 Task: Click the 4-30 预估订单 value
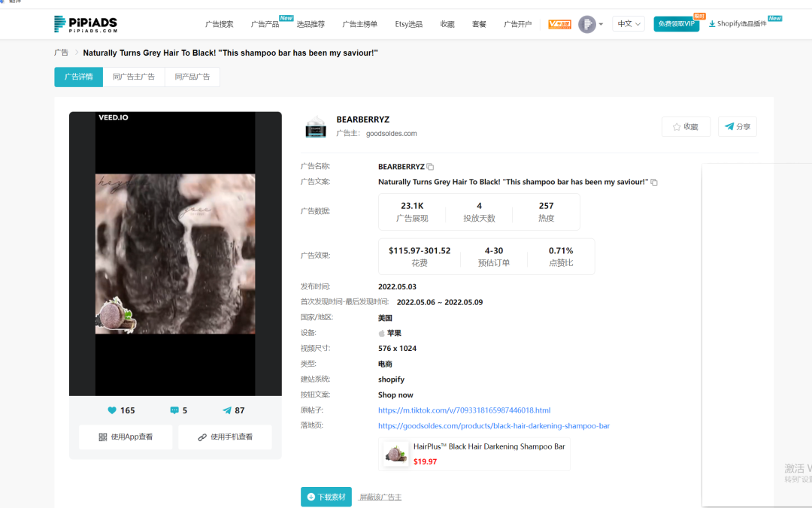pos(493,251)
